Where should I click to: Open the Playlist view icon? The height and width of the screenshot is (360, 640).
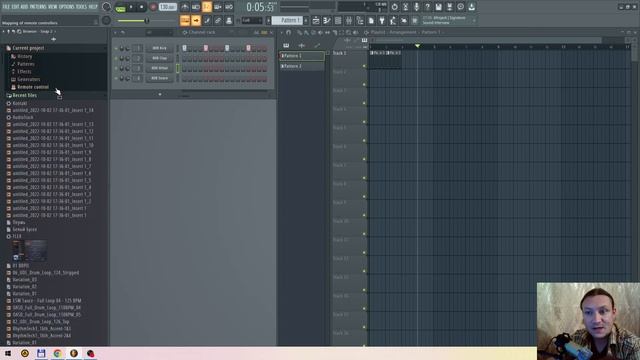point(316,20)
